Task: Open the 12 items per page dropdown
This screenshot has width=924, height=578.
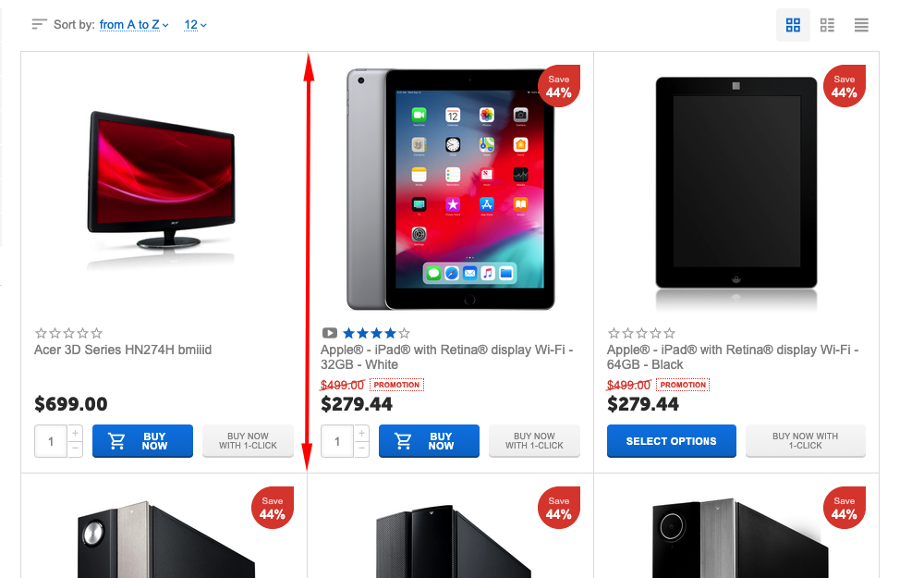Action: tap(195, 25)
